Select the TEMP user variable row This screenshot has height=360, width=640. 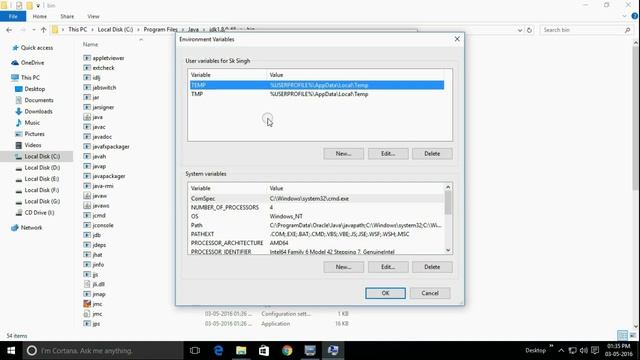317,85
